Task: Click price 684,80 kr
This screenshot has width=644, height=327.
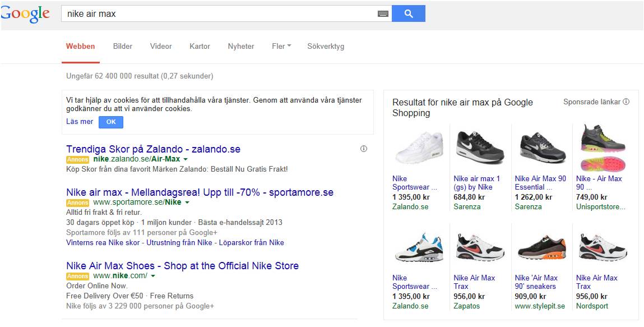Action: click(469, 197)
